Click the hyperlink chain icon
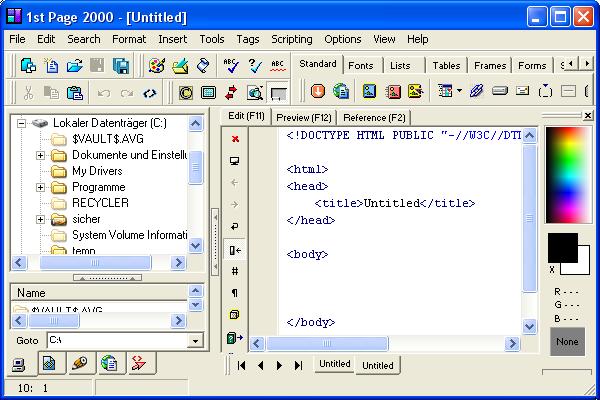The image size is (600, 400). point(476,91)
